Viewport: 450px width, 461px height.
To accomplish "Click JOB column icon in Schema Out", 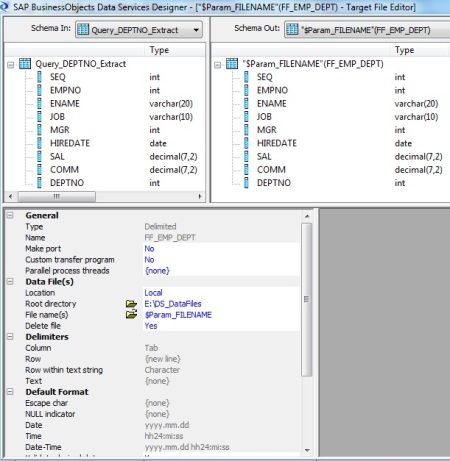I will pyautogui.click(x=246, y=117).
